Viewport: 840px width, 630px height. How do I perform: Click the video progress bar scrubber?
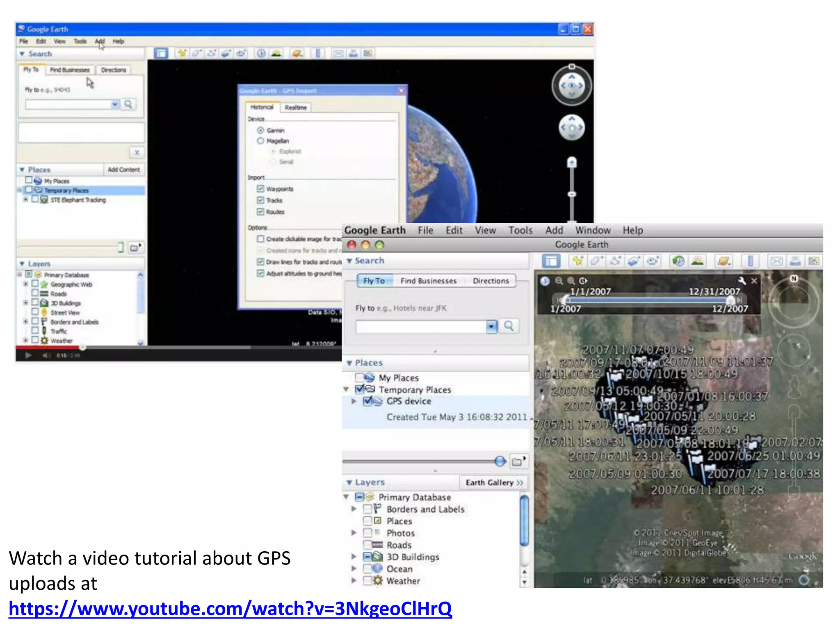(82, 347)
